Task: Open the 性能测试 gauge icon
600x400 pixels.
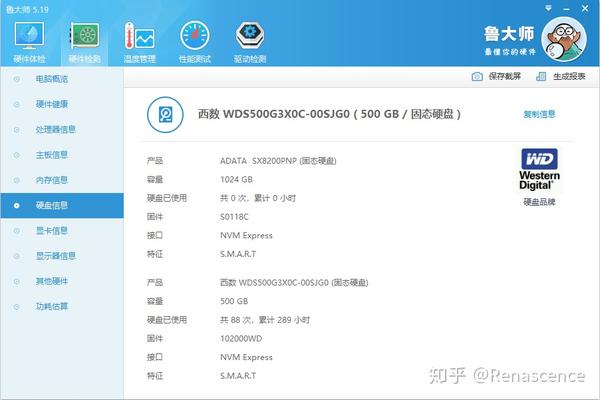Action: [195, 36]
